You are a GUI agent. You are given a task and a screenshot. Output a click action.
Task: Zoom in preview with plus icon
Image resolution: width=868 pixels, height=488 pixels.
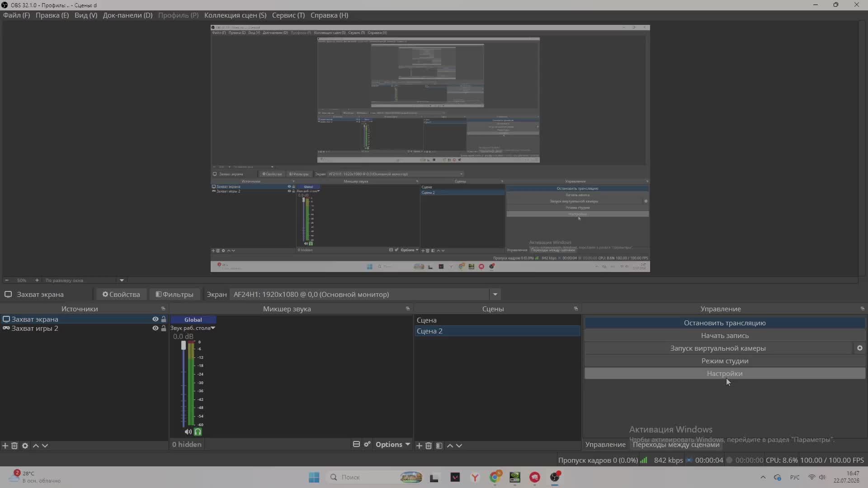click(37, 280)
